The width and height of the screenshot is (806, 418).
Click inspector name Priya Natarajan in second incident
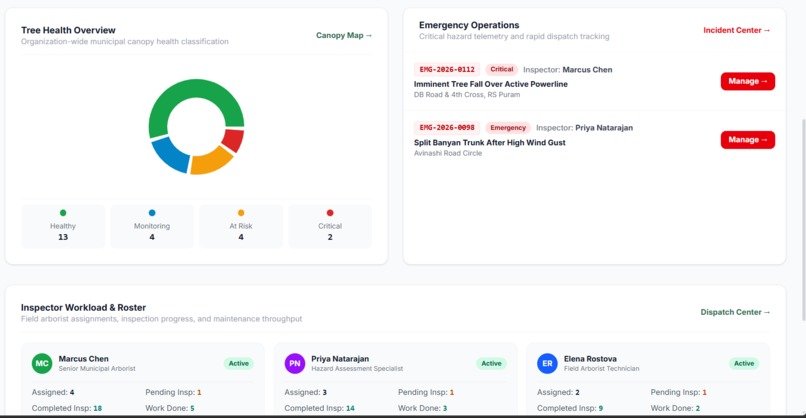point(604,128)
